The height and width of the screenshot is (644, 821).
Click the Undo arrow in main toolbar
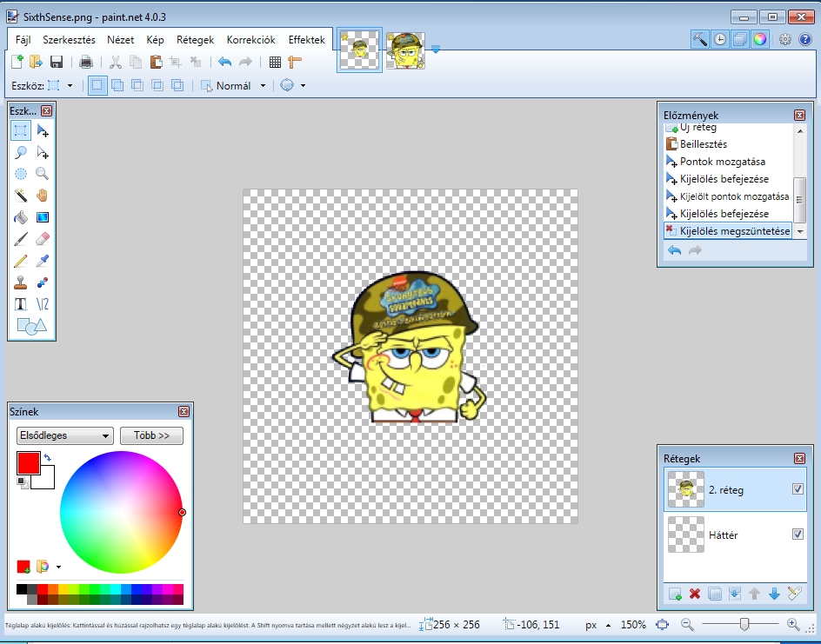pyautogui.click(x=224, y=62)
